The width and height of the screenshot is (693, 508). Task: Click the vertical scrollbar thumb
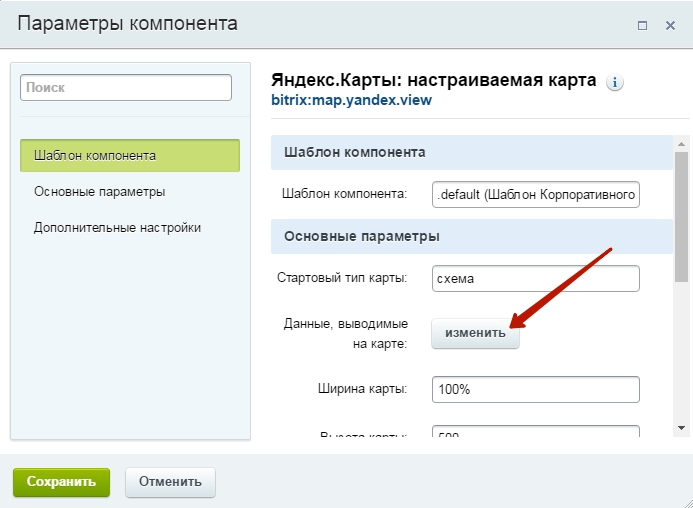(681, 217)
